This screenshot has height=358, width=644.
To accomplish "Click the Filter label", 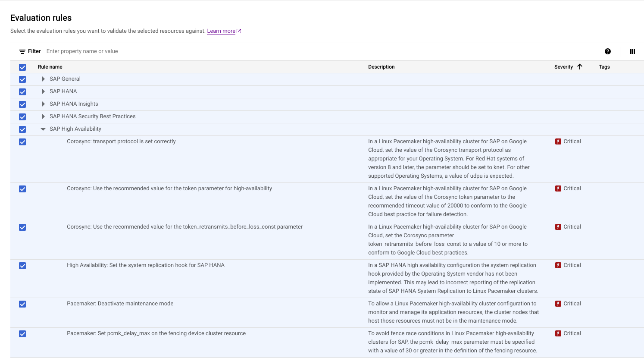I will point(34,51).
